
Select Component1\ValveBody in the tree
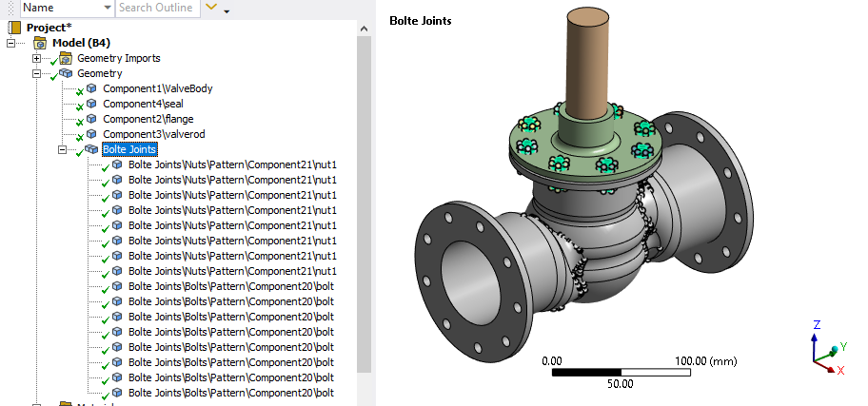(158, 88)
